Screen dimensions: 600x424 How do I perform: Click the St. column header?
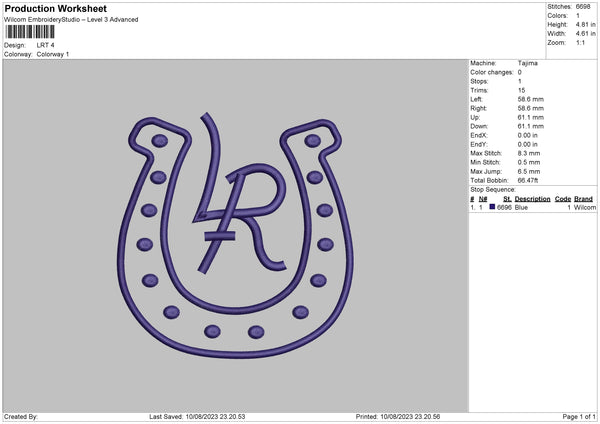click(504, 199)
